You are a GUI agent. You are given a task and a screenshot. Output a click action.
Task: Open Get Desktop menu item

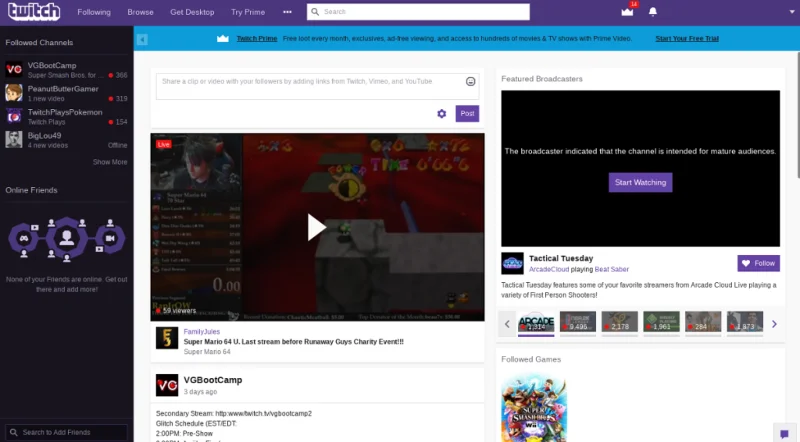(x=192, y=12)
